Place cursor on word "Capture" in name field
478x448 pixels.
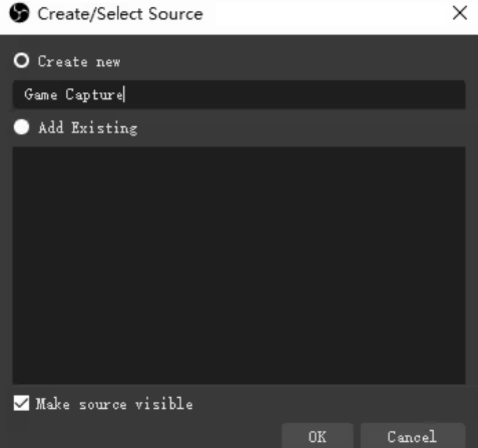95,95
